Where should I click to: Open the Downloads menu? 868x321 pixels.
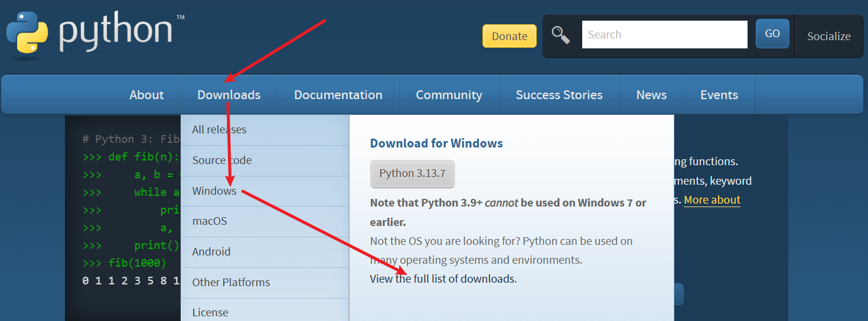(229, 95)
